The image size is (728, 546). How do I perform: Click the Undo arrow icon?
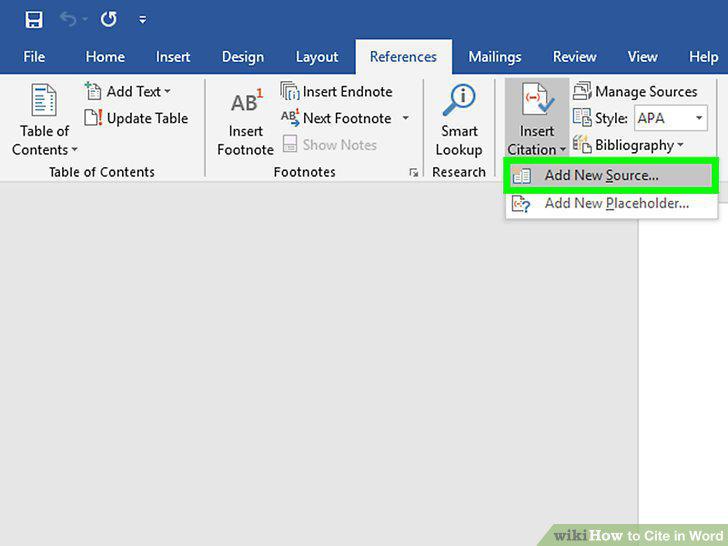pos(68,19)
